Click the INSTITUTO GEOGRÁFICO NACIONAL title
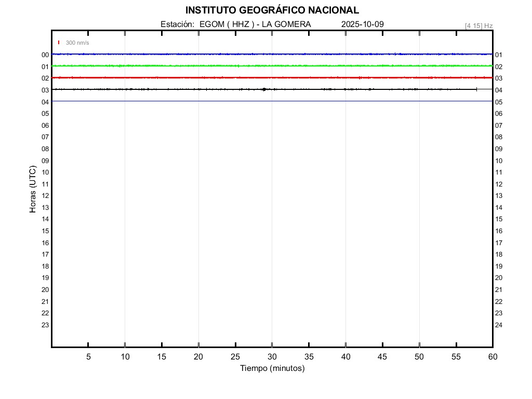The height and width of the screenshot is (399, 532). coord(272,10)
